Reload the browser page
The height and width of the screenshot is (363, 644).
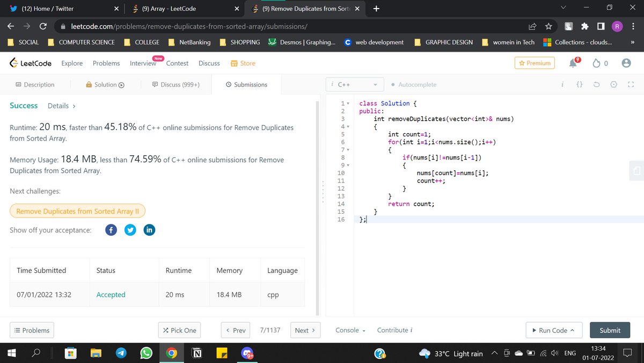pyautogui.click(x=44, y=26)
